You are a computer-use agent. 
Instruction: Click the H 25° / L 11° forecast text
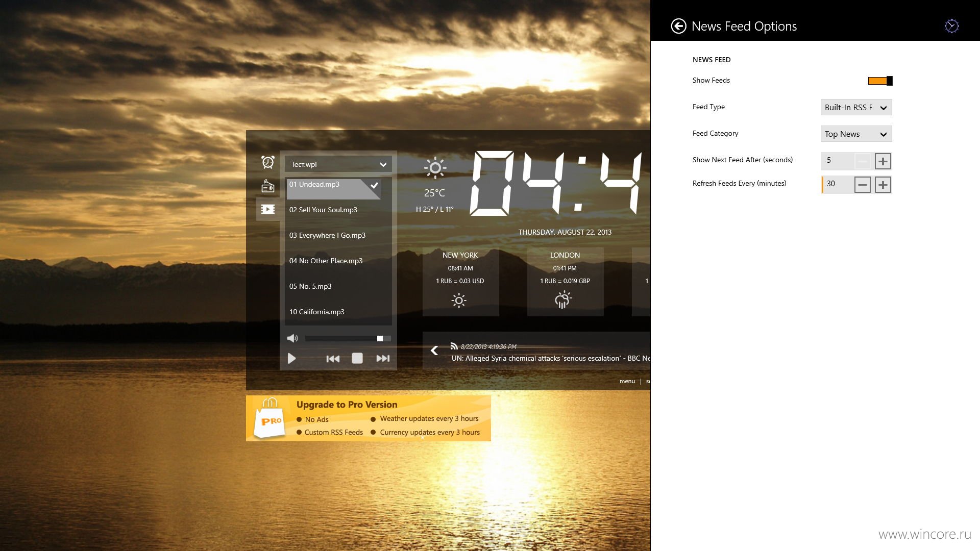[434, 209]
